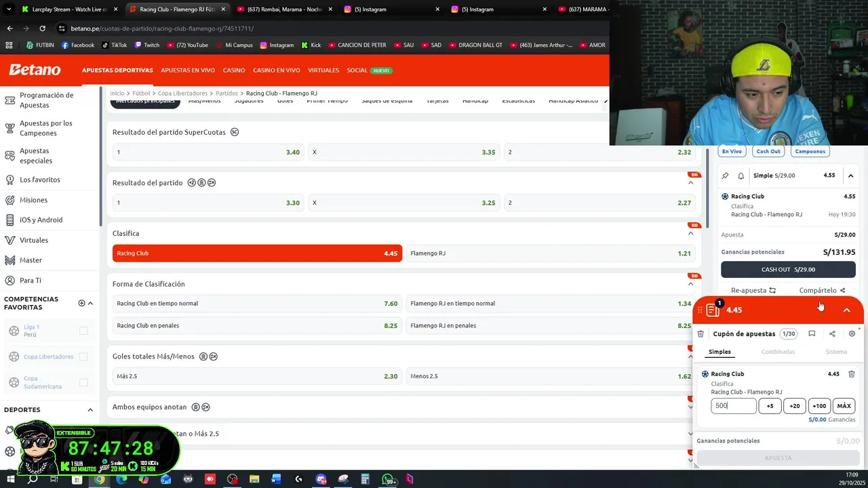Click the SuperCuotas draw X odds 3.35
This screenshot has height=488, width=868.
(x=404, y=152)
